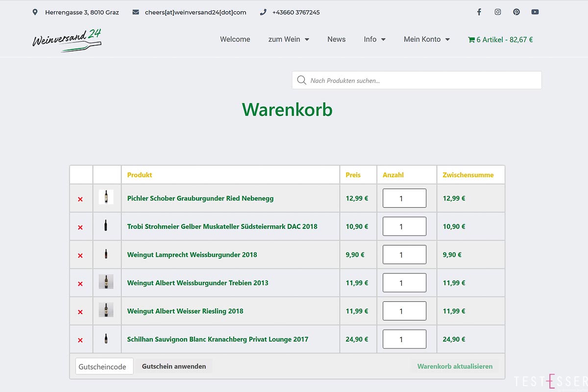Remove Pichler Schober Grauburgunder from cart
Image resolution: width=588 pixels, height=392 pixels.
pyautogui.click(x=80, y=199)
